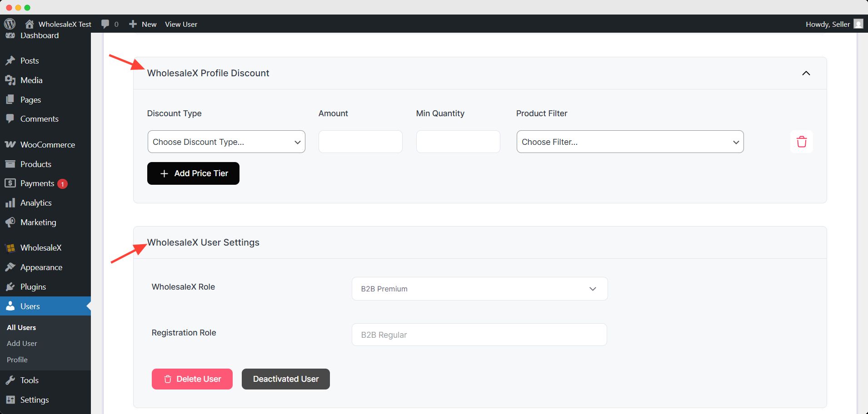Click the Products box icon in sidebar

point(10,164)
